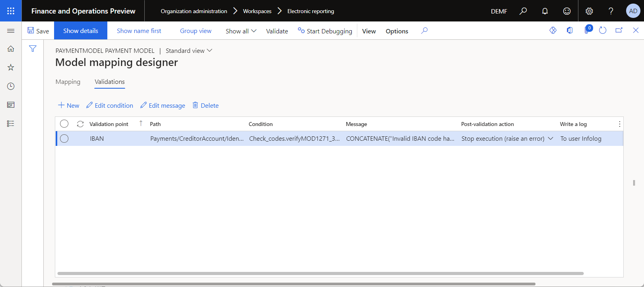
Task: Open grid options three-dot menu
Action: click(619, 124)
